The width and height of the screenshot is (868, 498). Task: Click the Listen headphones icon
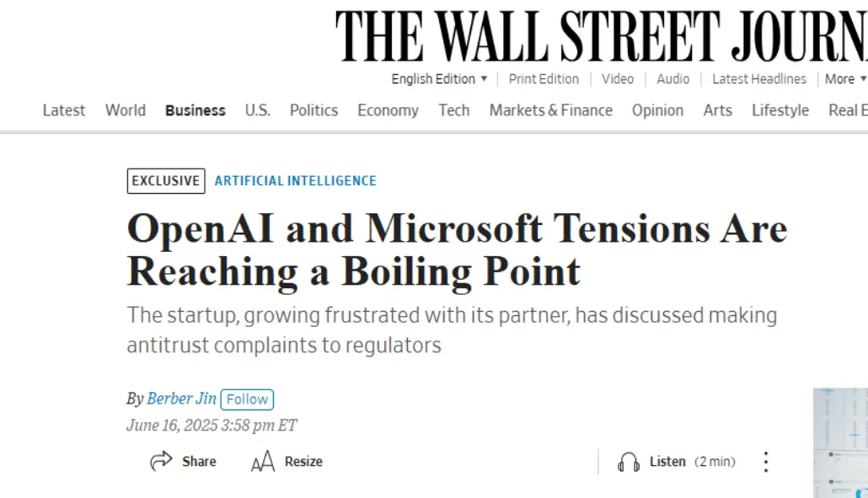point(629,462)
